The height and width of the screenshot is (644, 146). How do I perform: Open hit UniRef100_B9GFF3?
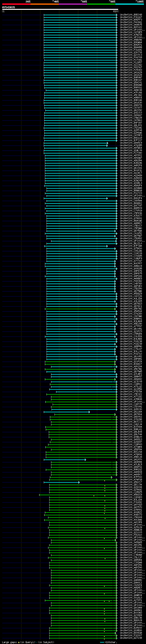[x=131, y=20]
